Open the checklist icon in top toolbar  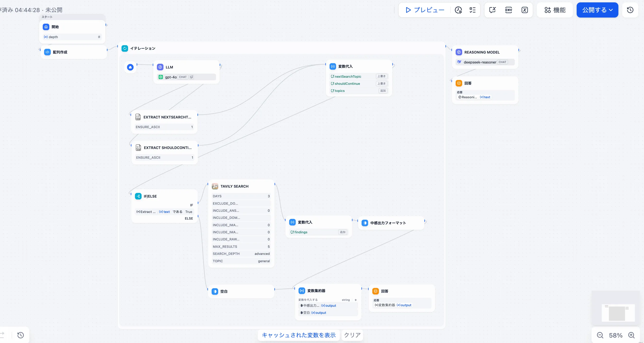tap(473, 10)
